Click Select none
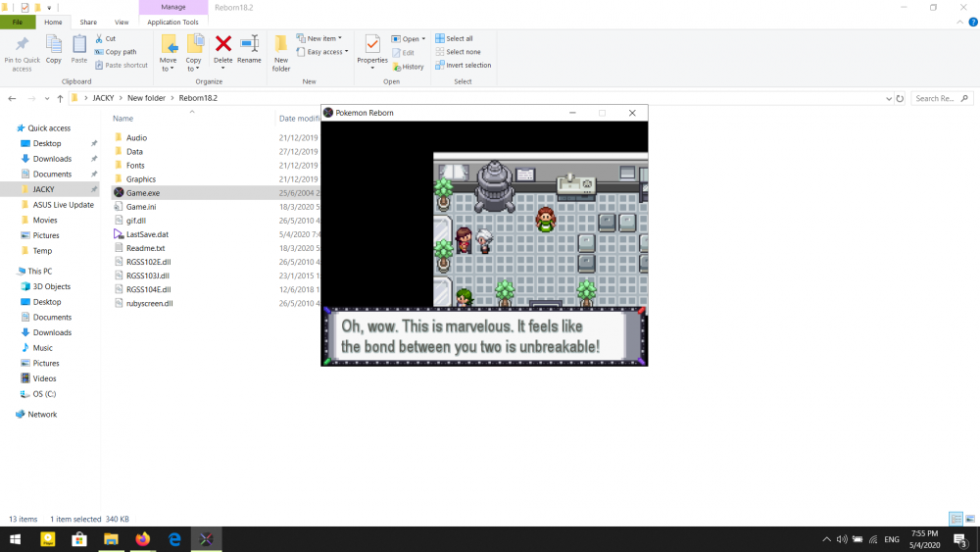Screen dimensions: 980x552 pos(458,52)
